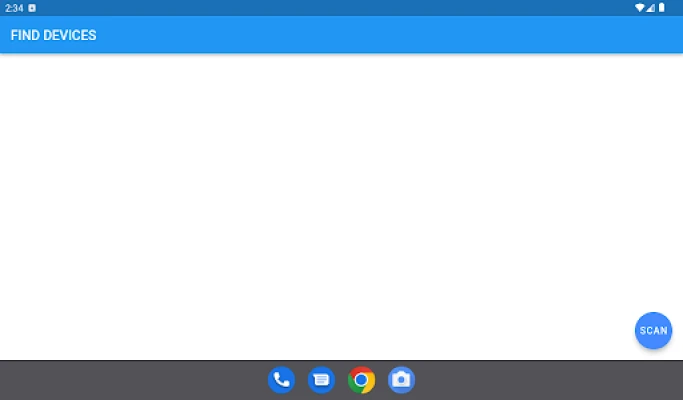Click the 2:34 clock in status bar
Viewport: 683px width, 400px height.
click(14, 8)
